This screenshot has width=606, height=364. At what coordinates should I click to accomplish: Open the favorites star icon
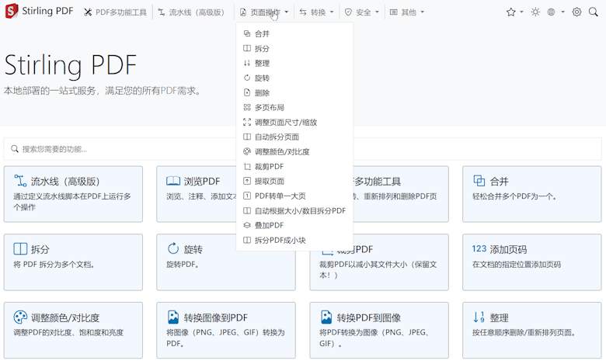tap(511, 12)
